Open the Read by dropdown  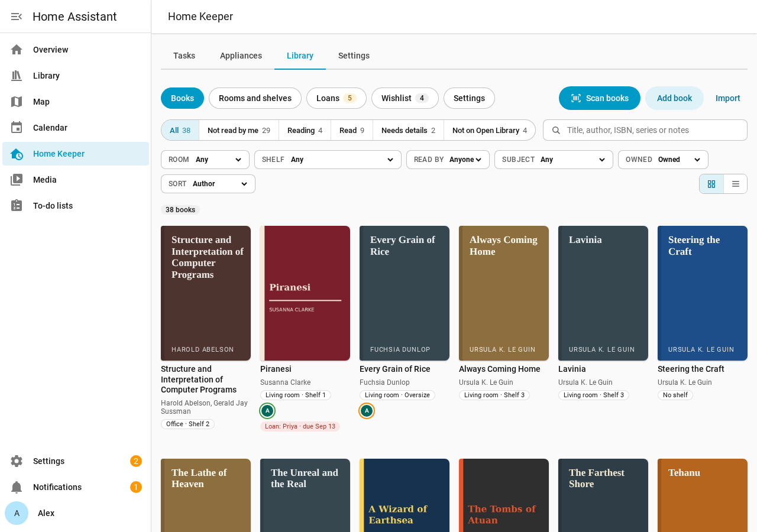tap(448, 160)
